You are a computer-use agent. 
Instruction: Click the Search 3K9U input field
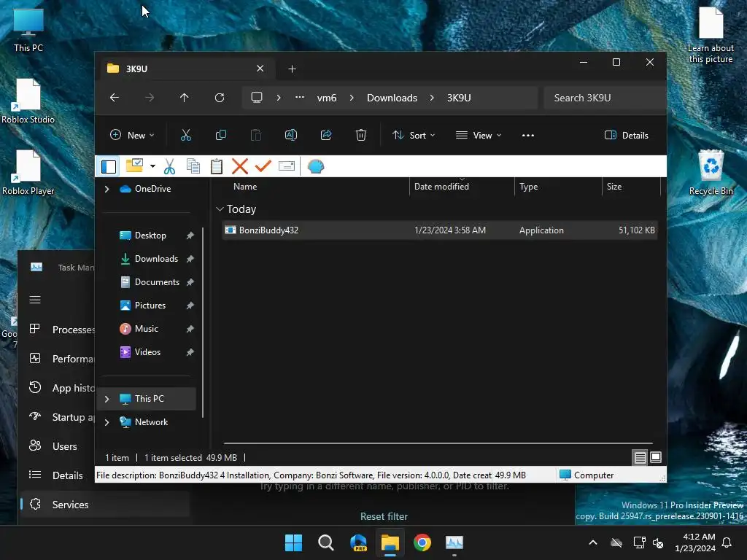[x=604, y=98]
